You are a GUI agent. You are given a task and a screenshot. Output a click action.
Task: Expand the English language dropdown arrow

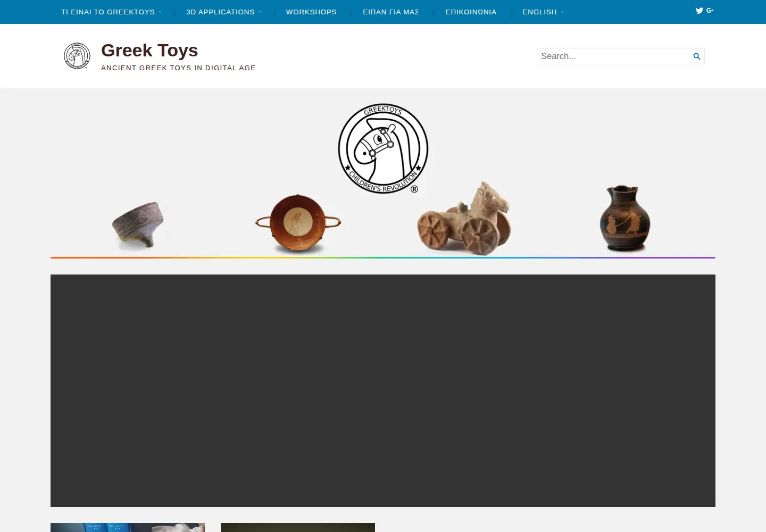(562, 12)
